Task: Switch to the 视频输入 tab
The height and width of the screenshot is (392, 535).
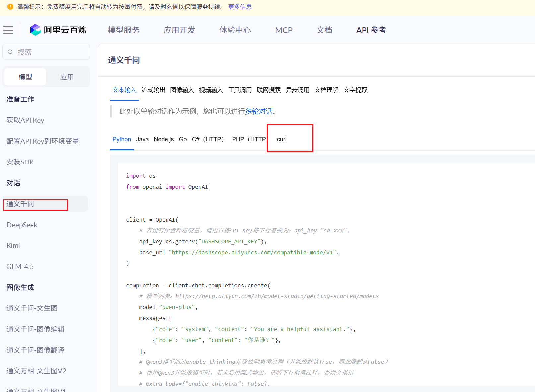Action: click(x=211, y=90)
